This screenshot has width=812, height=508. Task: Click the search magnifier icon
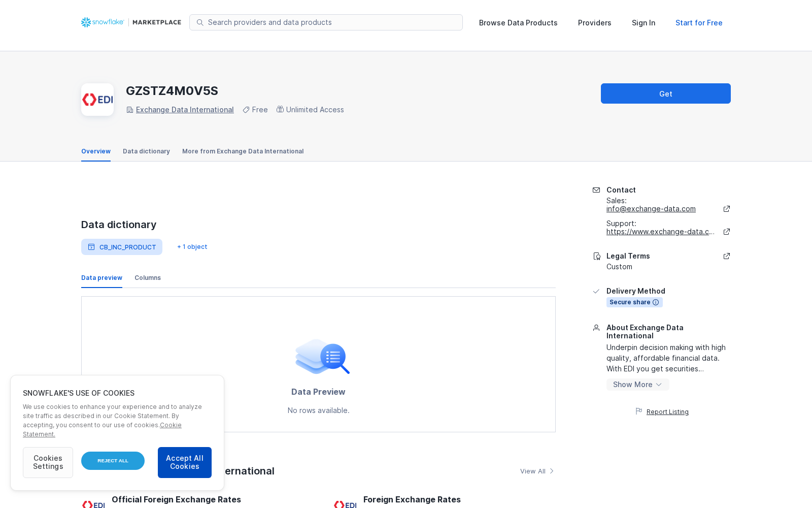pyautogui.click(x=200, y=22)
